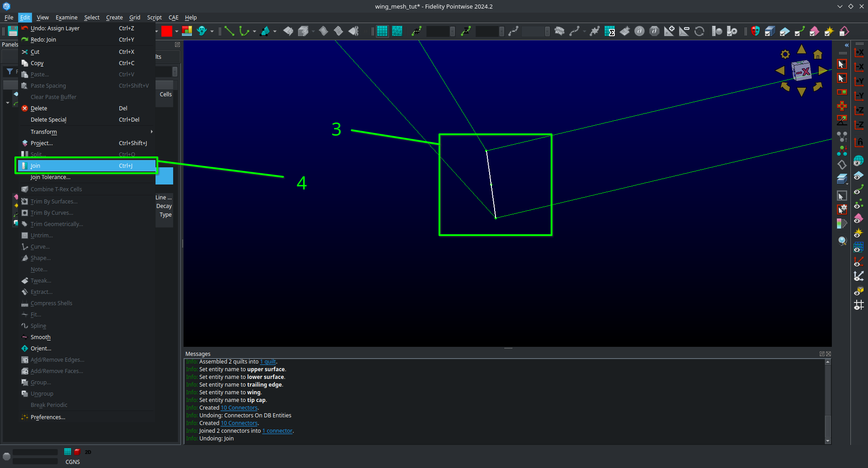Image resolution: width=868 pixels, height=468 pixels.
Task: Select Join from the Edit menu
Action: (x=35, y=165)
